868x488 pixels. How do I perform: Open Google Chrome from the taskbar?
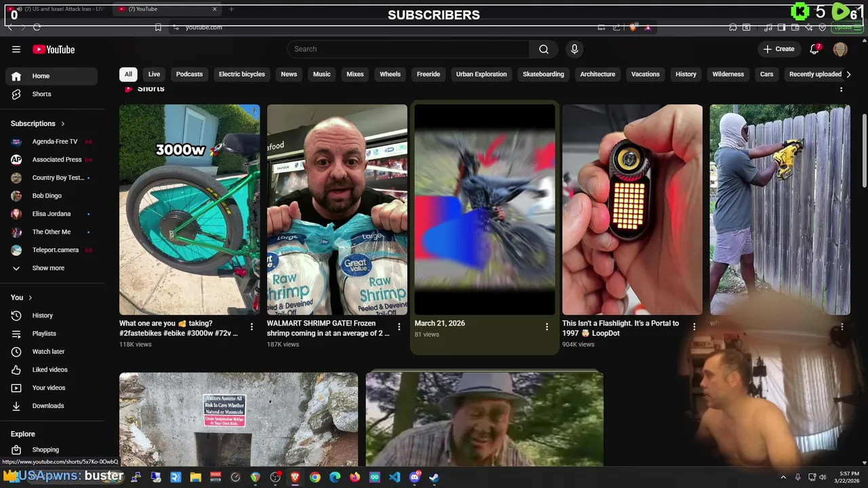pyautogui.click(x=315, y=477)
